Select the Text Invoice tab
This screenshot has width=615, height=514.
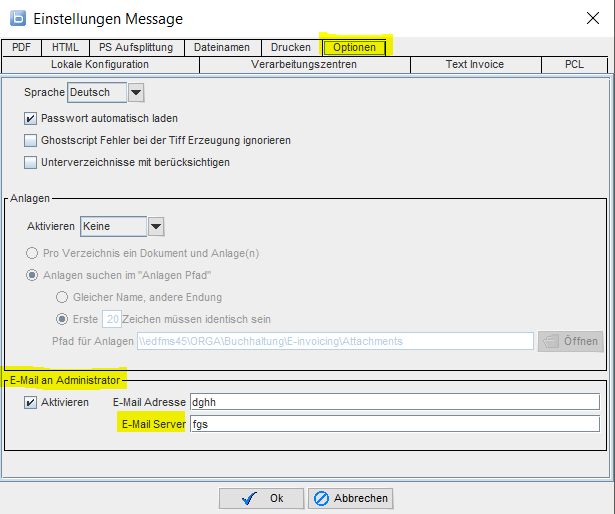tap(474, 64)
